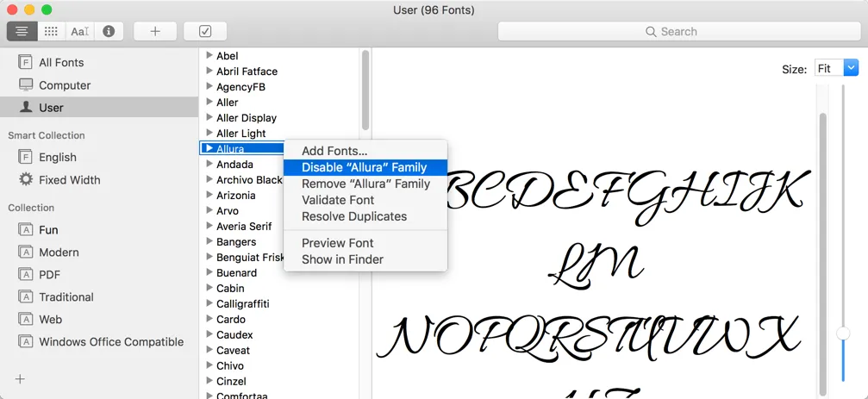The height and width of the screenshot is (399, 868).
Task: Switch to list view mode icon
Action: point(22,32)
